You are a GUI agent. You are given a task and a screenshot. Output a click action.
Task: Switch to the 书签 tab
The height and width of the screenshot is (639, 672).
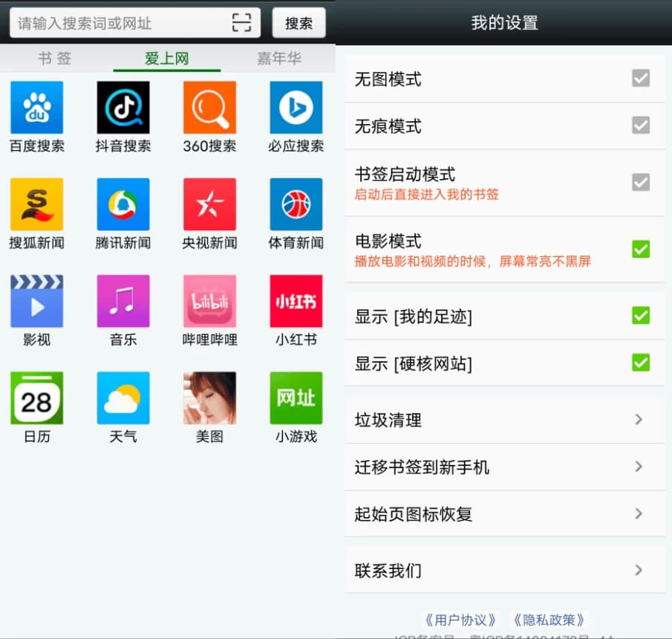point(53,59)
